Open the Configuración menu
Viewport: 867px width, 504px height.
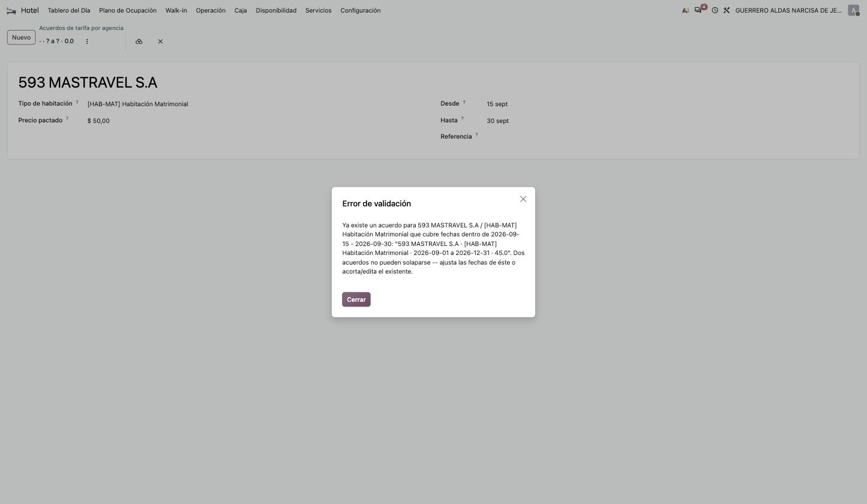[x=361, y=10]
